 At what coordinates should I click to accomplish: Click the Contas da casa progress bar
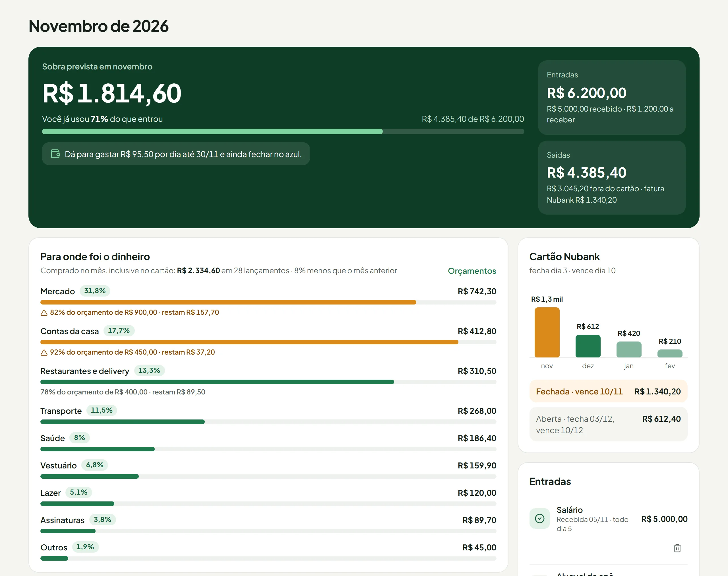coord(268,342)
